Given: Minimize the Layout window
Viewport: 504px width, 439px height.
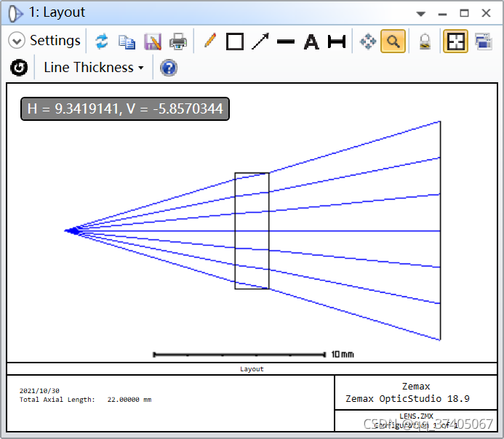Looking at the screenshot, I should pos(443,14).
